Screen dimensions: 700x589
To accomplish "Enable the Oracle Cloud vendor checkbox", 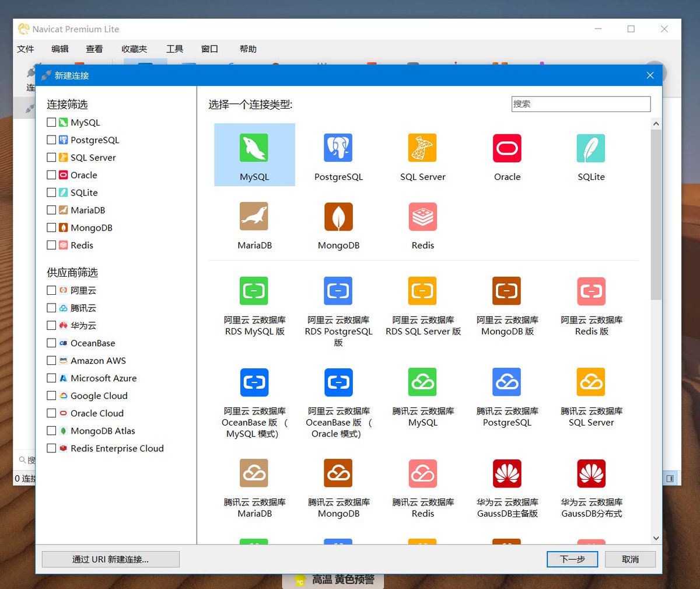I will coord(51,413).
